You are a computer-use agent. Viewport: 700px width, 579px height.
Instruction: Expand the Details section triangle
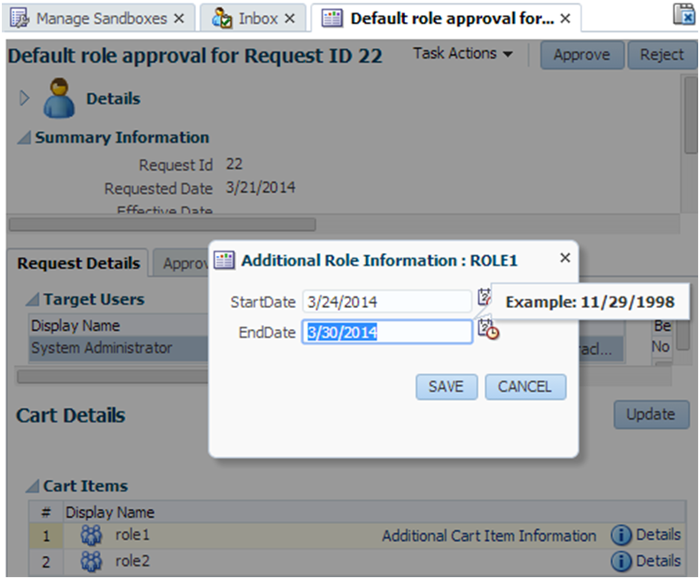coord(25,98)
